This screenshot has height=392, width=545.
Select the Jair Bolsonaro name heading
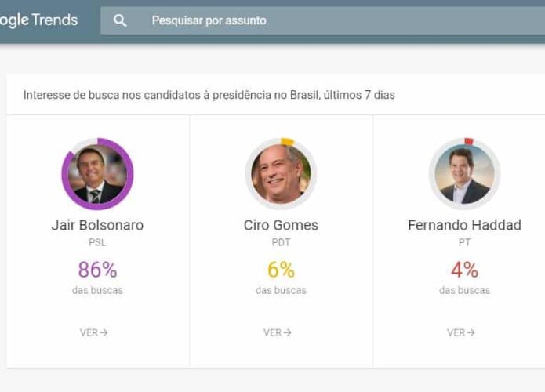[x=97, y=225]
